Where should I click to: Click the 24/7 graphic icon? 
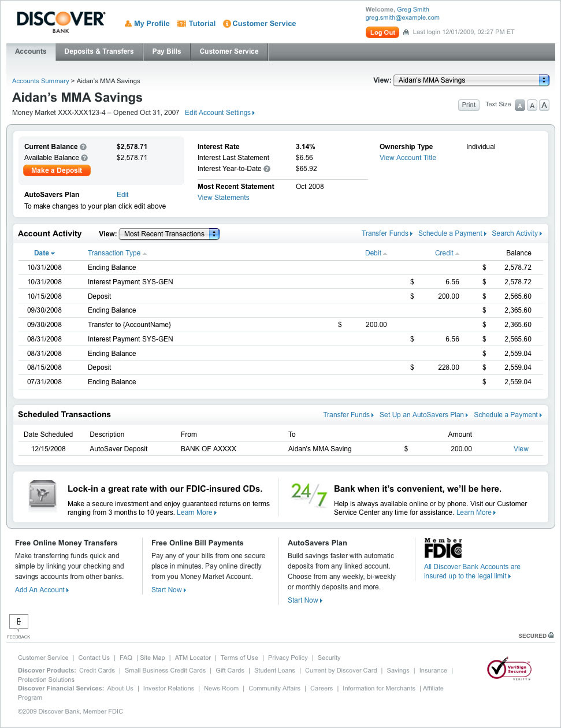[309, 495]
